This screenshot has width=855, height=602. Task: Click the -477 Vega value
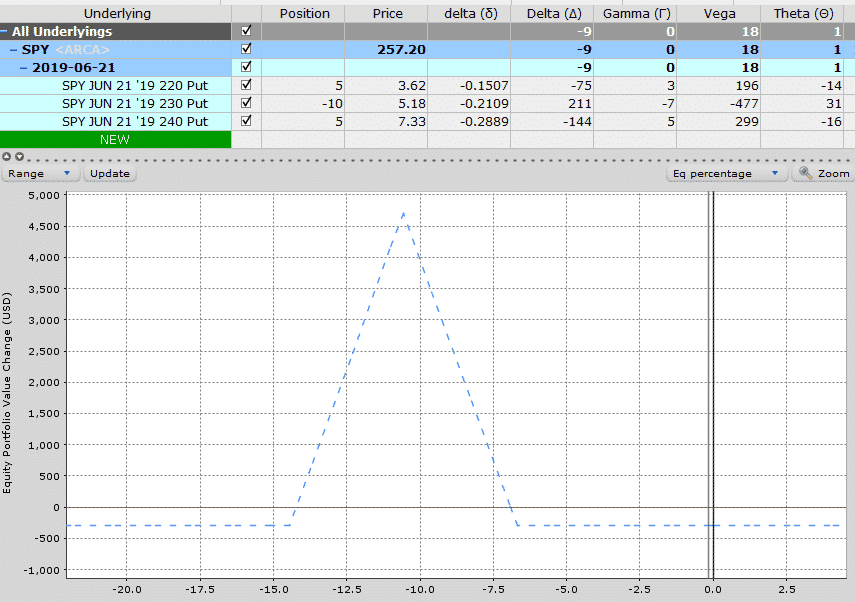pyautogui.click(x=744, y=104)
